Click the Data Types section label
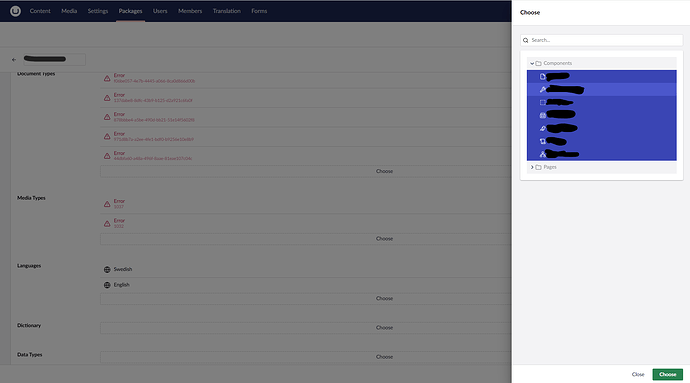Viewport: 690px width, 383px height. pos(29,355)
